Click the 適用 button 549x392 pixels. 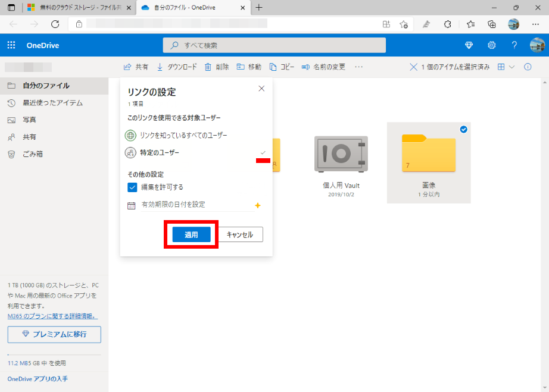pyautogui.click(x=191, y=234)
